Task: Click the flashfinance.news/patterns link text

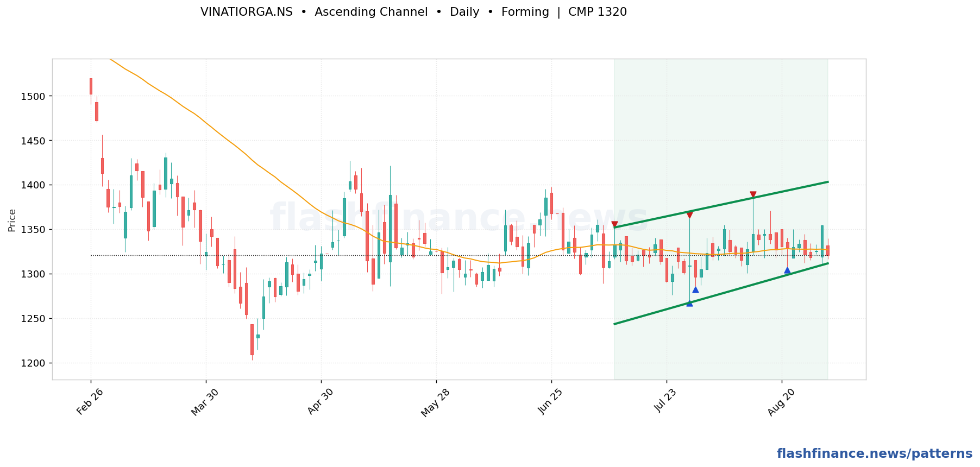Action: pos(875,454)
